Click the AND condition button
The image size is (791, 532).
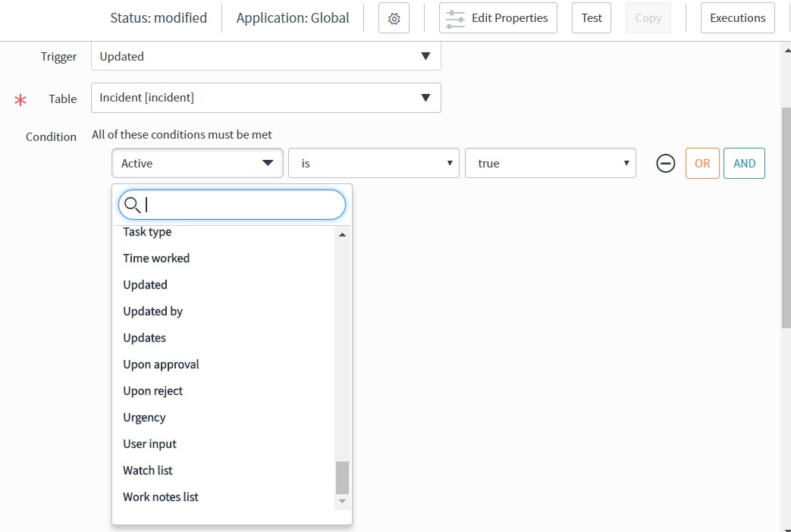pos(744,163)
